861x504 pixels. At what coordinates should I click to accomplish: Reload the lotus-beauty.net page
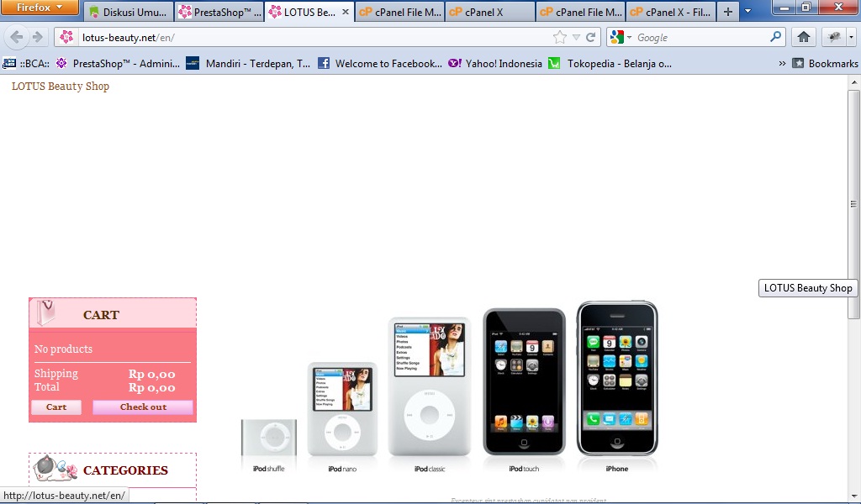click(x=591, y=37)
